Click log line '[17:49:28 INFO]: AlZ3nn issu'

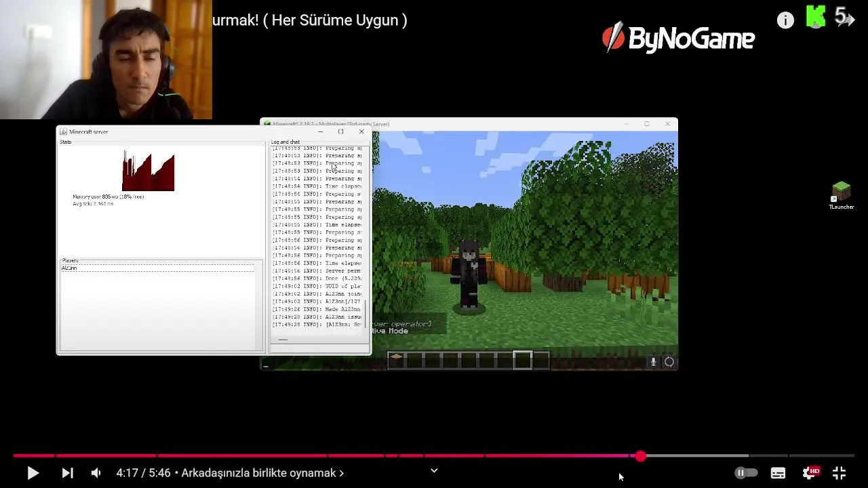(317, 317)
